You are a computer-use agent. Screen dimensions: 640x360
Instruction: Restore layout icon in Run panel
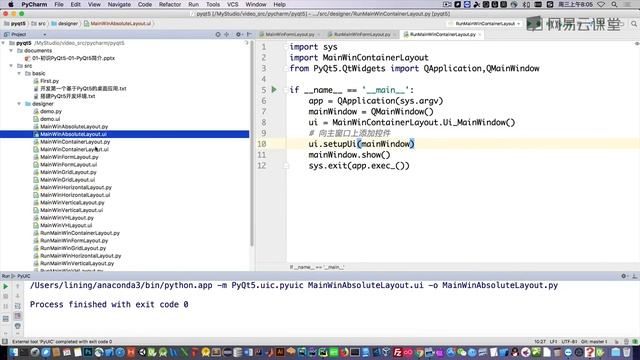(x=6, y=318)
